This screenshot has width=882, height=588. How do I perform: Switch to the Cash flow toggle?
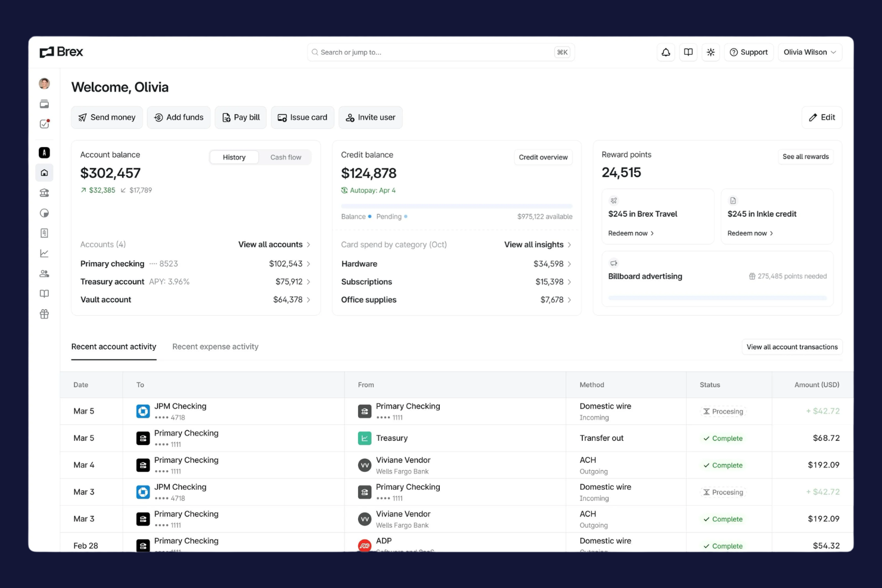(x=285, y=157)
